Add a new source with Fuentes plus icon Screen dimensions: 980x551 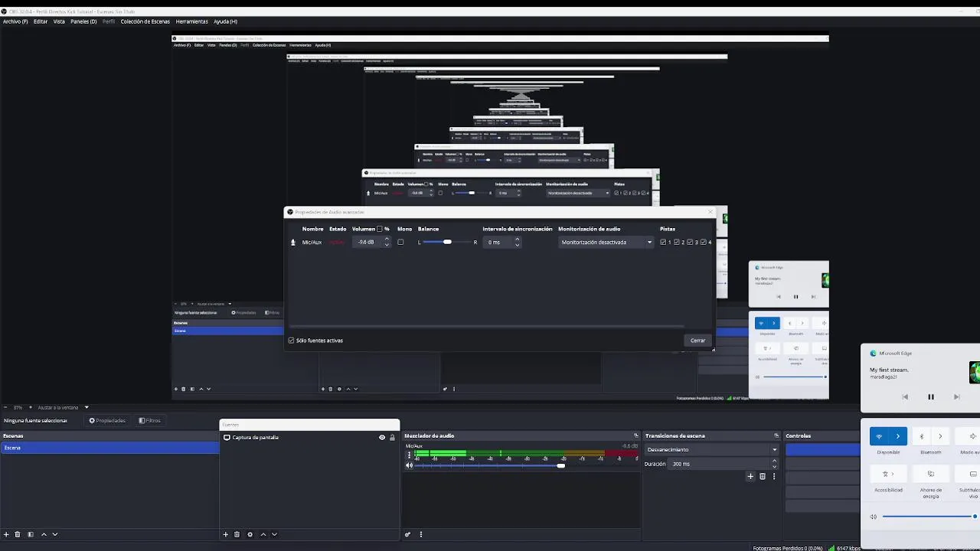click(225, 534)
